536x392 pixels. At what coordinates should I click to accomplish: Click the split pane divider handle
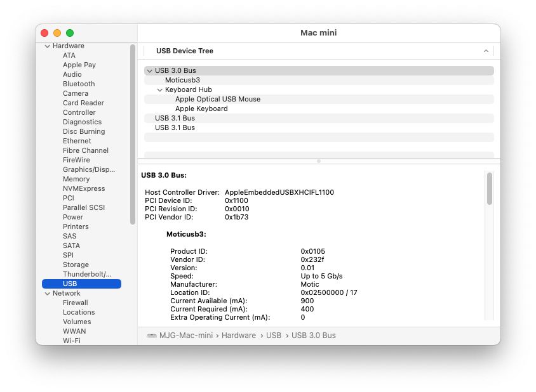point(319,161)
